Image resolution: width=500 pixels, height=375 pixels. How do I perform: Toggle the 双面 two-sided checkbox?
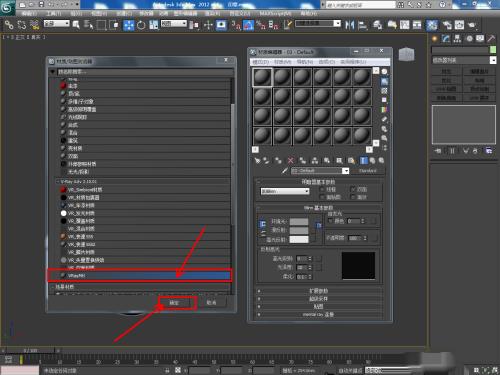click(353, 189)
